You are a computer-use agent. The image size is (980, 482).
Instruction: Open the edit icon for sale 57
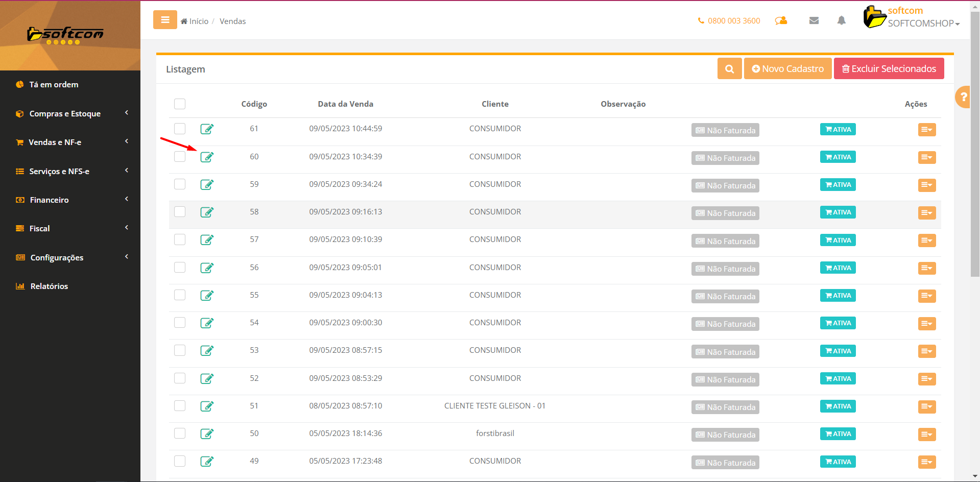(206, 239)
